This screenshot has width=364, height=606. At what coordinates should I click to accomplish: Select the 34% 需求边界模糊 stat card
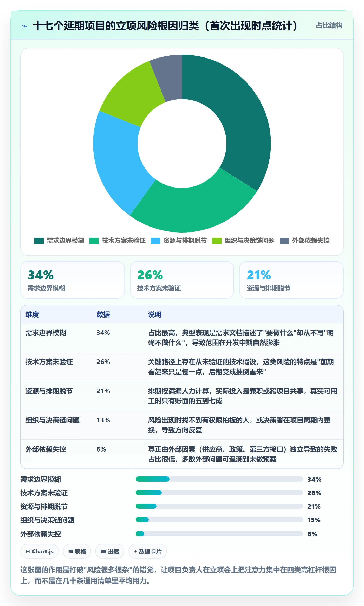click(x=73, y=280)
